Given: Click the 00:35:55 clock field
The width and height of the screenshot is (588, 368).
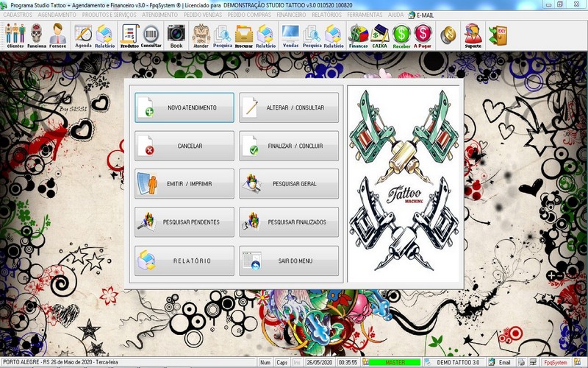Looking at the screenshot, I should click(x=348, y=362).
